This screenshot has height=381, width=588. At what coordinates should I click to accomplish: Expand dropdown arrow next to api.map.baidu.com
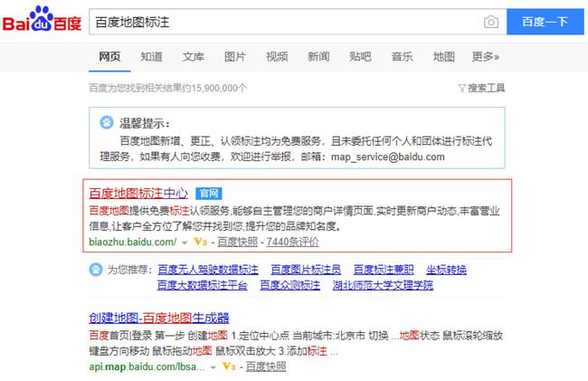pyautogui.click(x=213, y=367)
